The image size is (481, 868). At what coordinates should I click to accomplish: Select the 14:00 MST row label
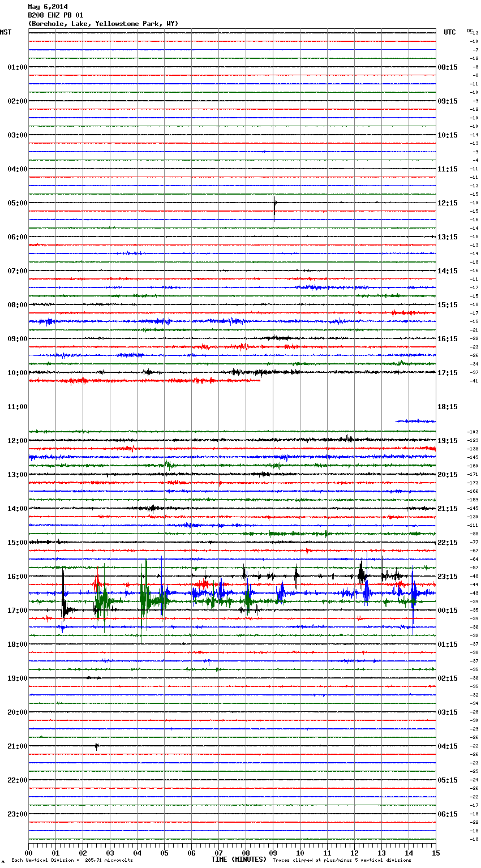[x=18, y=509]
